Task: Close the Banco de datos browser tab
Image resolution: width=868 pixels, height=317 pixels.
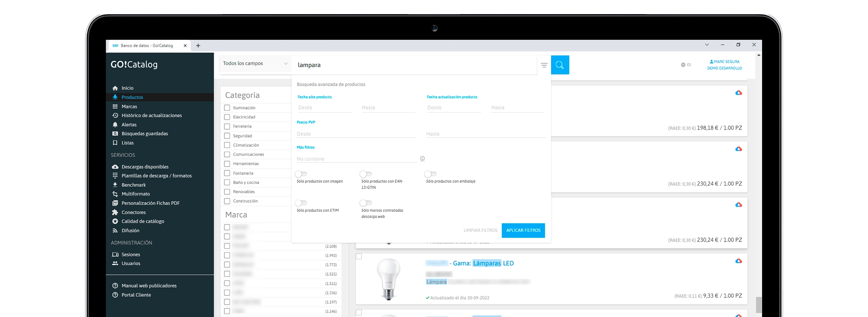Action: tap(185, 46)
